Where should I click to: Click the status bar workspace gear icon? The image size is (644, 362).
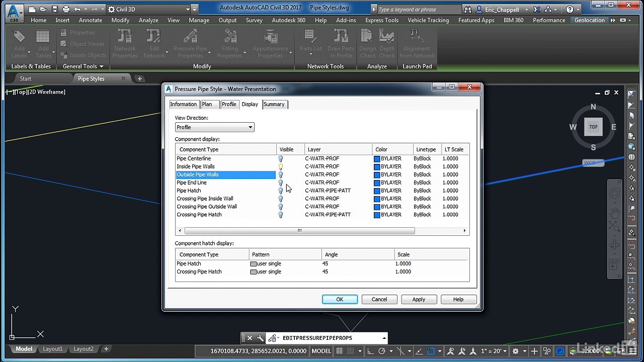(515, 351)
